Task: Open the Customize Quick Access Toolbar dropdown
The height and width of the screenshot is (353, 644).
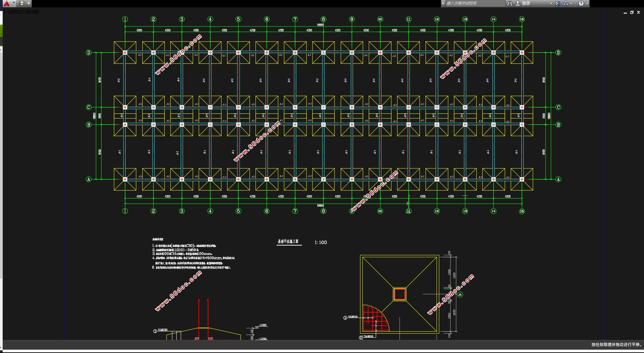Action: pos(29,3)
